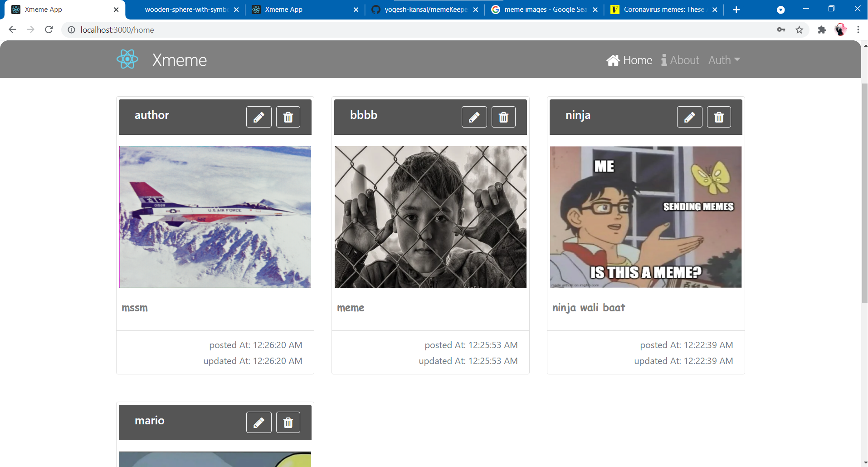Click the 'mssm' caption text
The width and height of the screenshot is (868, 467).
[135, 308]
